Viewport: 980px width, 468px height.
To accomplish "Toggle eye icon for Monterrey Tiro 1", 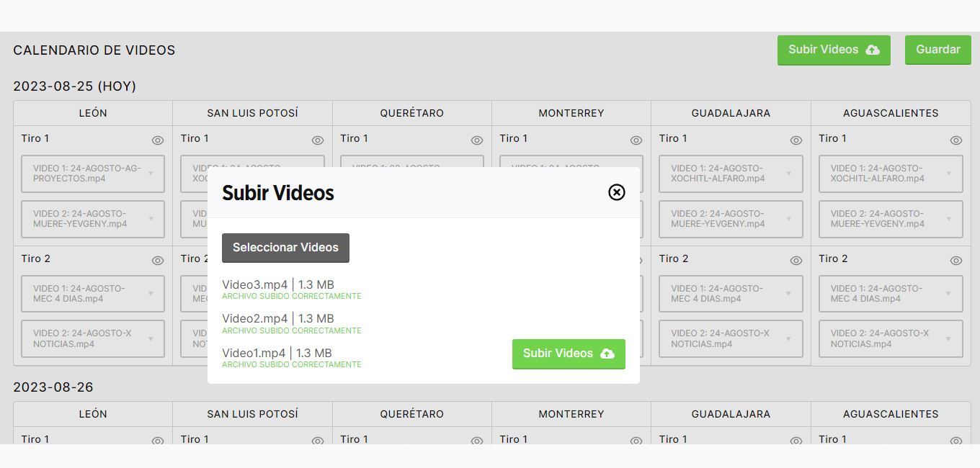I will (636, 140).
